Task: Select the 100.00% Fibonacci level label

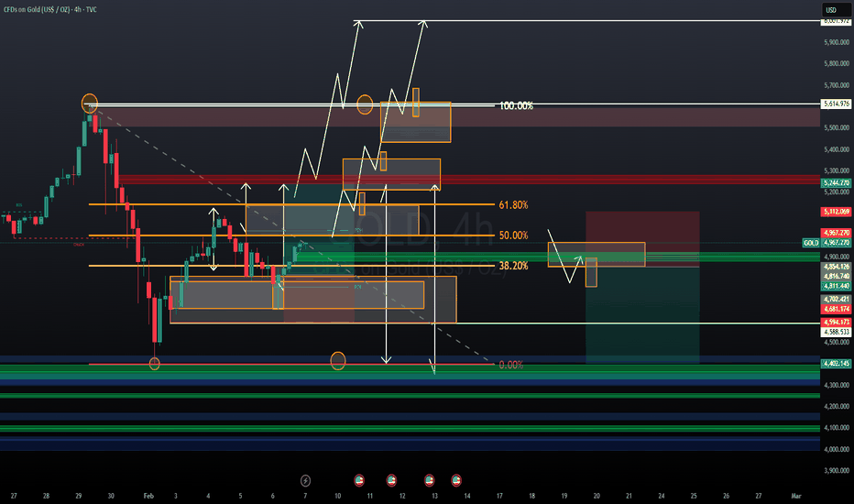Action: [x=516, y=106]
